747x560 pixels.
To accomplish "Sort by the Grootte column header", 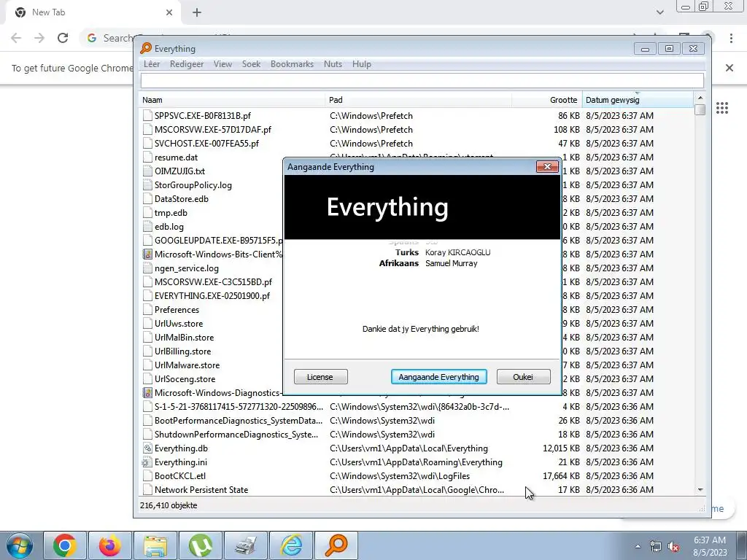I will [547, 100].
